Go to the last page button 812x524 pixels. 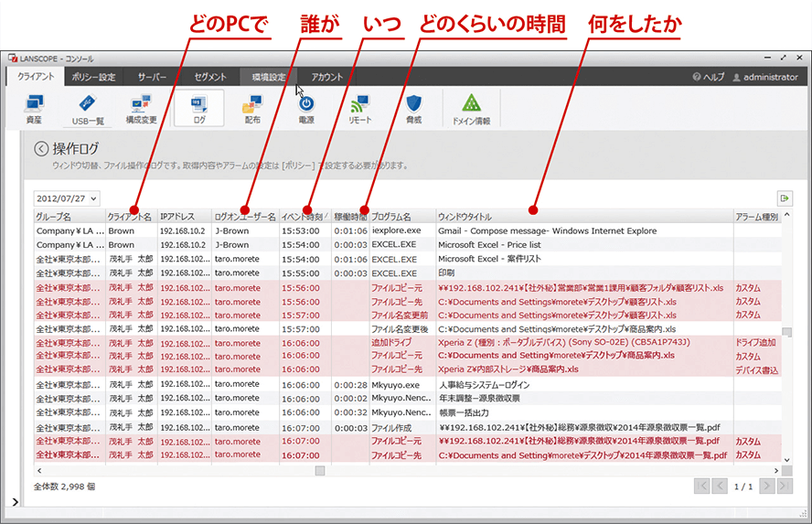pyautogui.click(x=785, y=486)
